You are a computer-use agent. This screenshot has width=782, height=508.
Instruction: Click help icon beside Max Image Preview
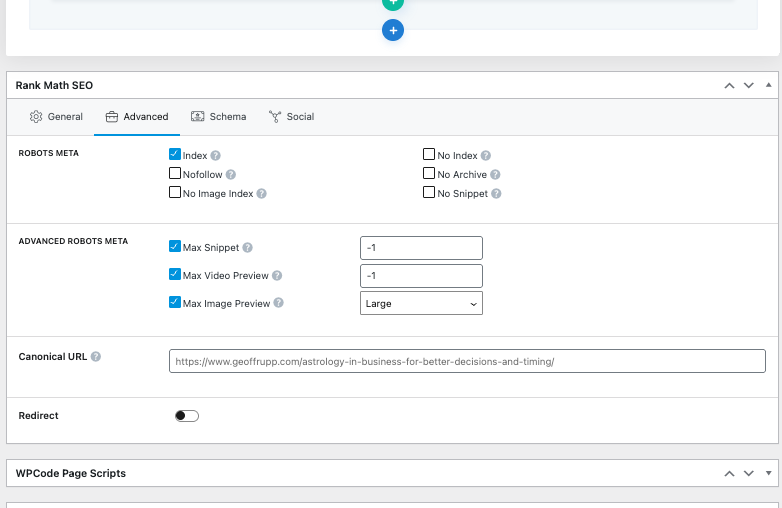[x=279, y=304]
